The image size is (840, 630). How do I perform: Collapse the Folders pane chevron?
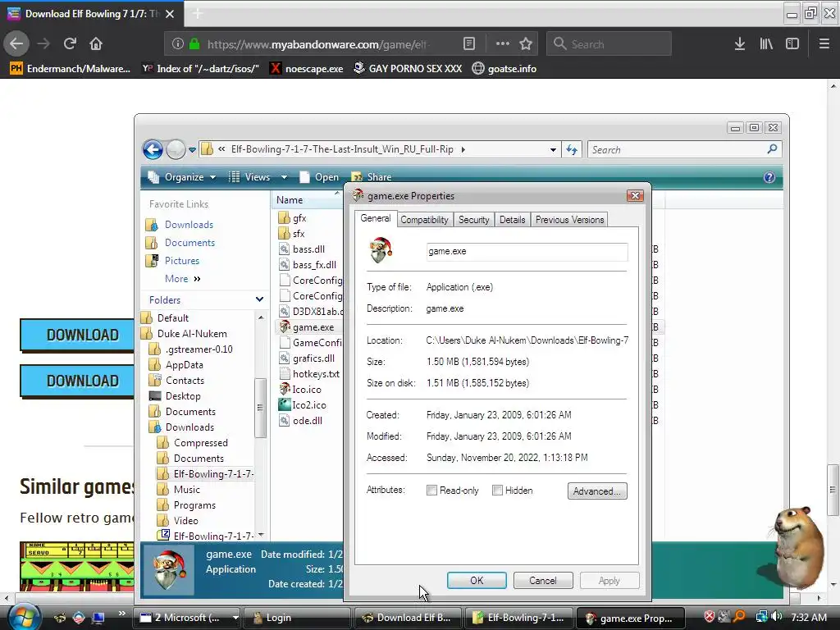tap(259, 299)
